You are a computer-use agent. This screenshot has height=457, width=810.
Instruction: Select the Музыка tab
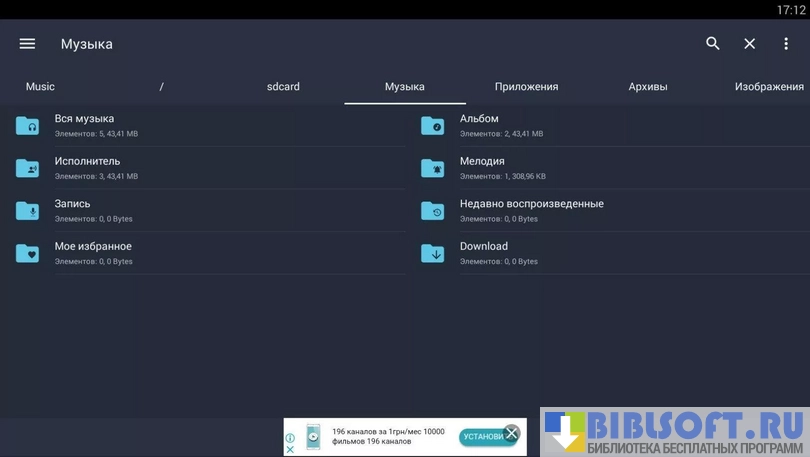coord(405,87)
